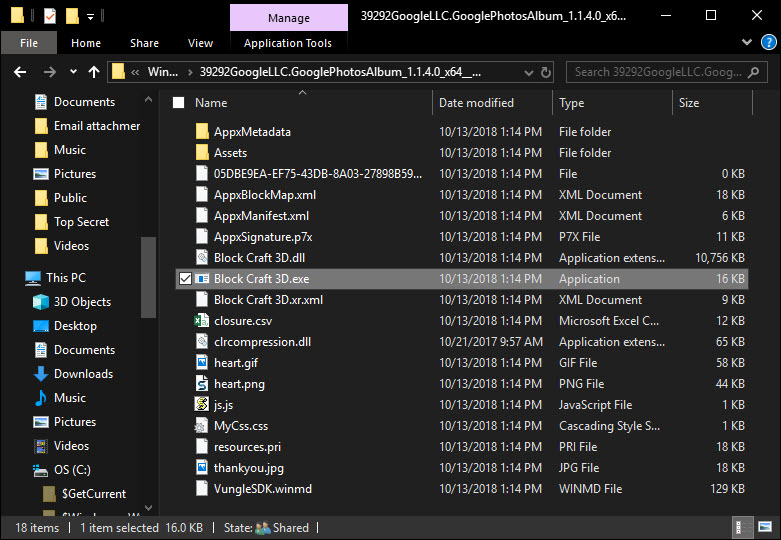Image resolution: width=781 pixels, height=540 pixels.
Task: Open the Quick Access Toolbar customize dropdown
Action: tap(91, 16)
